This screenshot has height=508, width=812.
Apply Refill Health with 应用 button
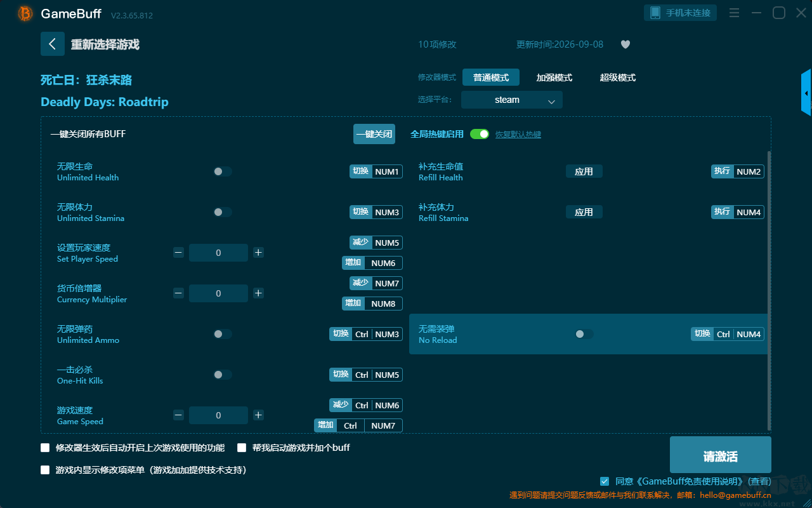(x=584, y=171)
